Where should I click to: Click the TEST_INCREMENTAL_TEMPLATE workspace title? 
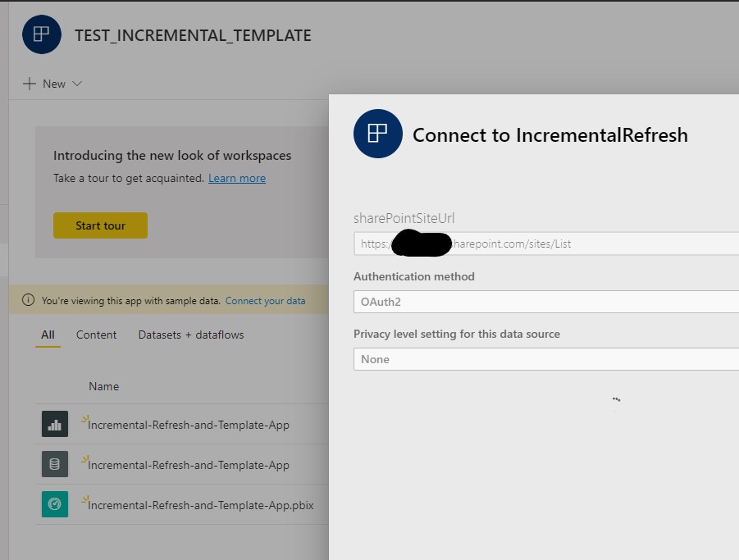pos(193,35)
